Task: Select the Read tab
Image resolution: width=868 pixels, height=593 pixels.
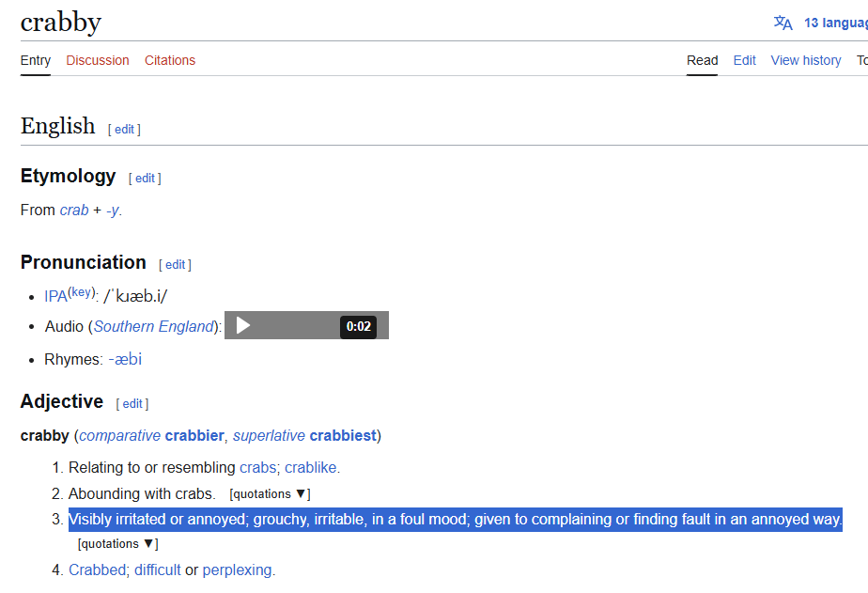Action: [x=702, y=60]
